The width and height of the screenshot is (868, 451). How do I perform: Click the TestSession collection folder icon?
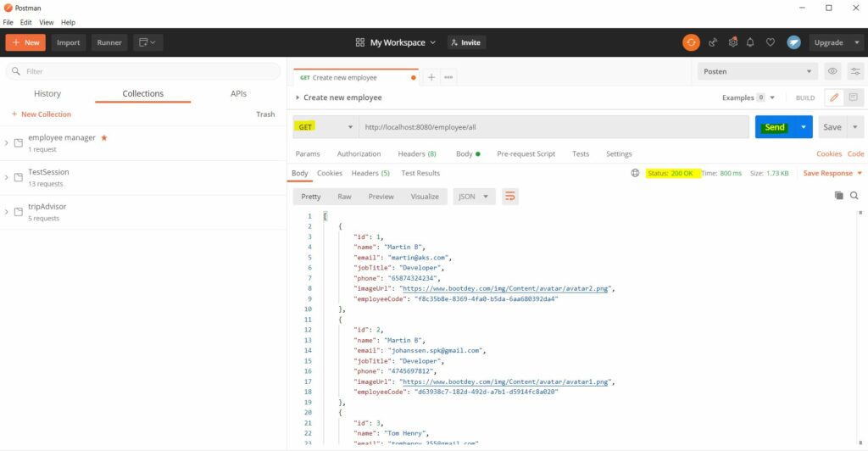[x=19, y=177]
